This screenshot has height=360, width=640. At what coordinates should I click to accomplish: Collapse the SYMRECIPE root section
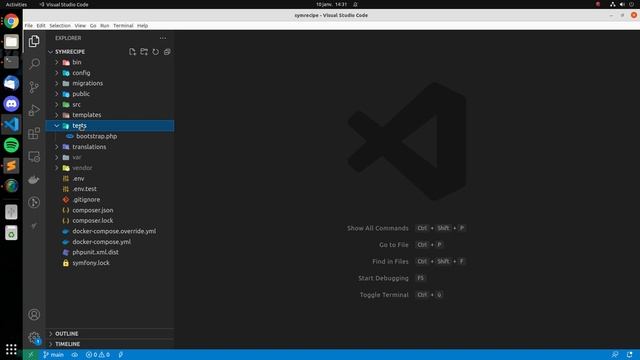tap(70, 52)
